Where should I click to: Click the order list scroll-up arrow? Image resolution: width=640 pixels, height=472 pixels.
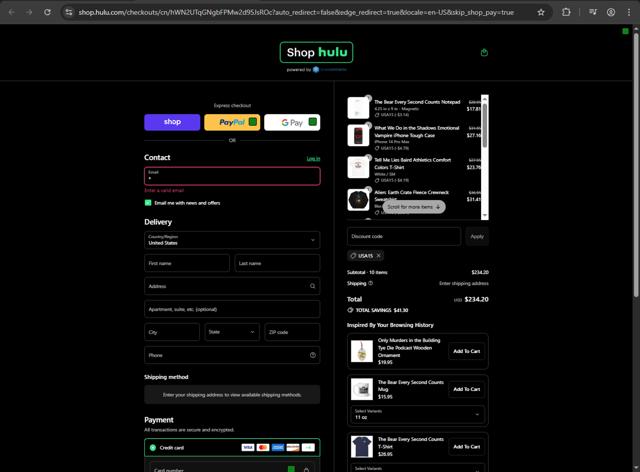pos(484,98)
